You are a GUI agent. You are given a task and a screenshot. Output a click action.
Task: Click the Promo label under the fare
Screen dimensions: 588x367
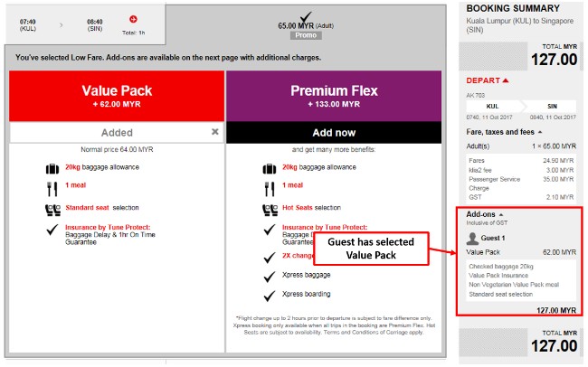pos(306,35)
